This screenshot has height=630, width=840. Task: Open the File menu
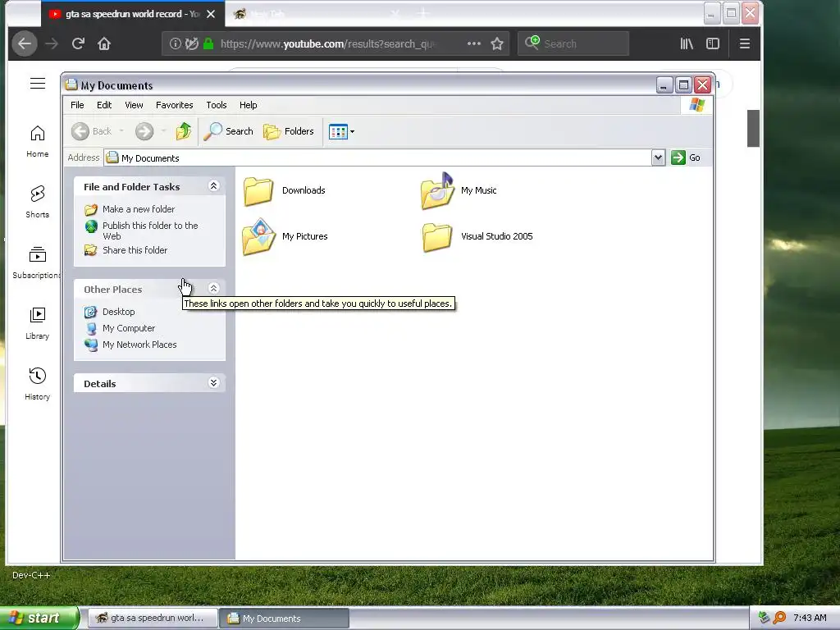pyautogui.click(x=77, y=105)
